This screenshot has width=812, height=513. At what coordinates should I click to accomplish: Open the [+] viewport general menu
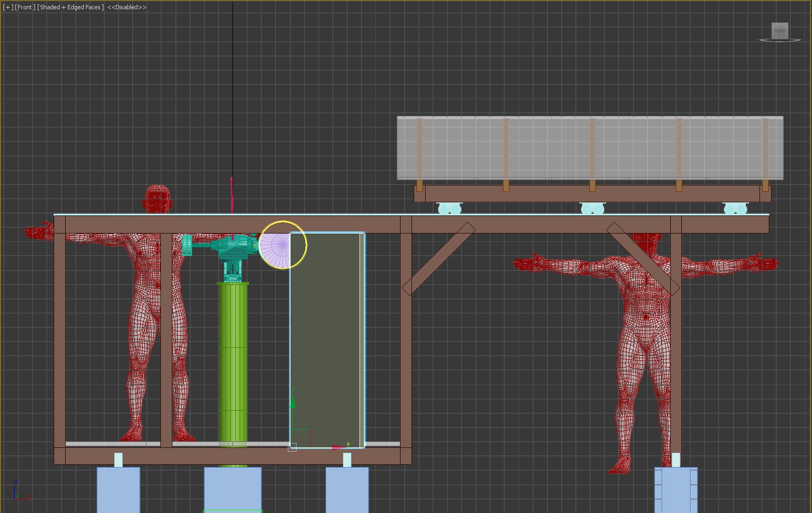pyautogui.click(x=8, y=7)
